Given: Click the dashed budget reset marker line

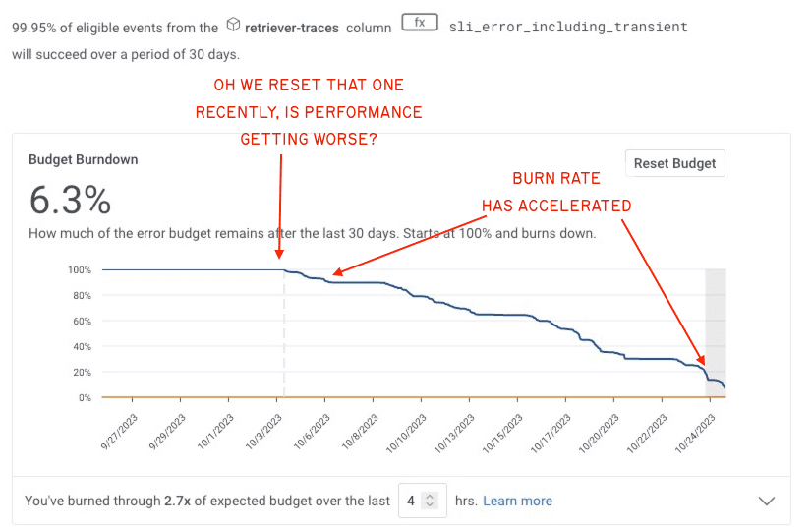Looking at the screenshot, I should click(284, 334).
